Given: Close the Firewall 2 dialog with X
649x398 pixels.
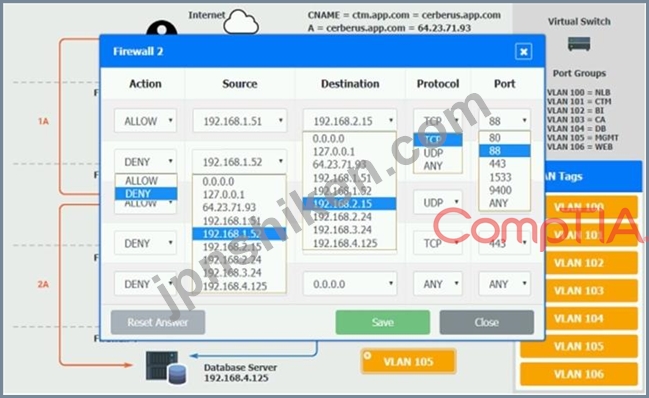Looking at the screenshot, I should coord(524,52).
